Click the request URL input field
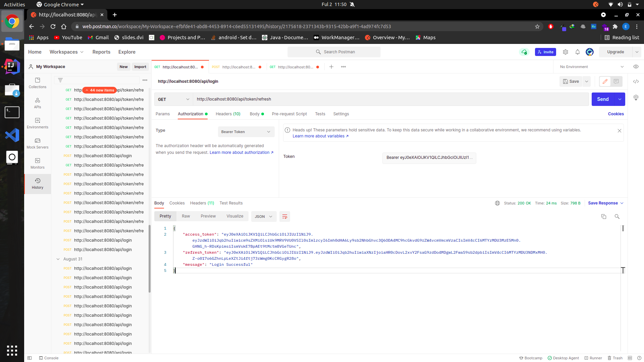This screenshot has height=362, width=644. click(389, 99)
